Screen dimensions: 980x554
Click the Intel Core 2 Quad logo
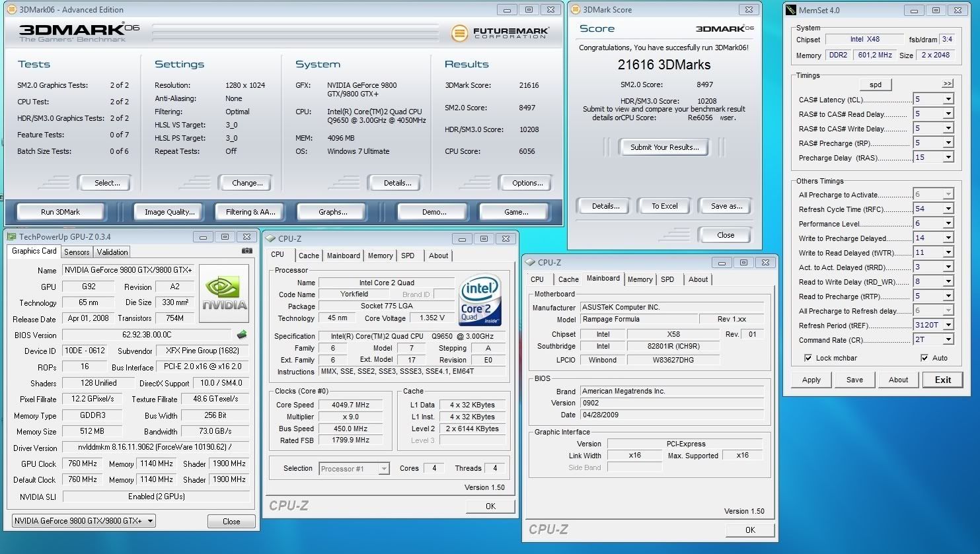point(480,300)
